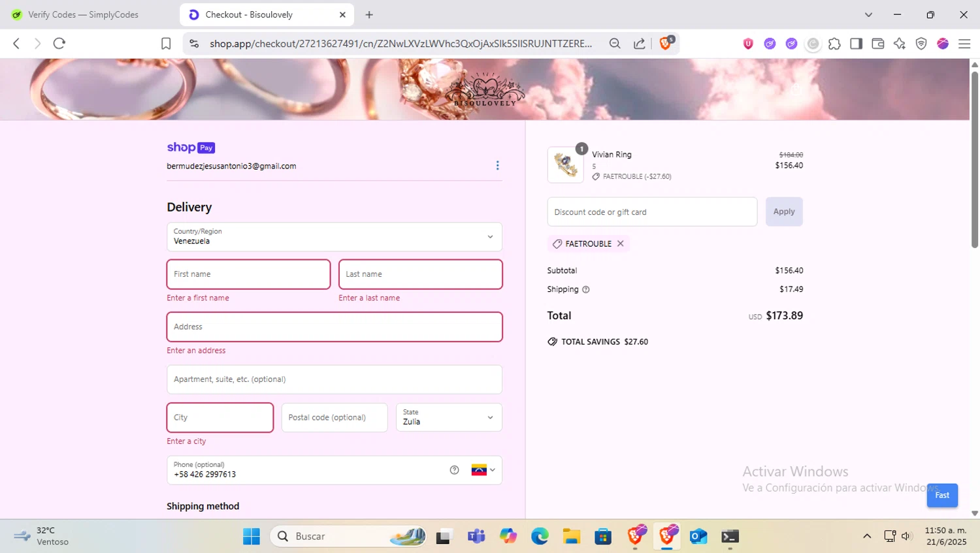The height and width of the screenshot is (553, 980).
Task: Click the email bermudezjesusantonio3@gmail.com
Action: 231,166
